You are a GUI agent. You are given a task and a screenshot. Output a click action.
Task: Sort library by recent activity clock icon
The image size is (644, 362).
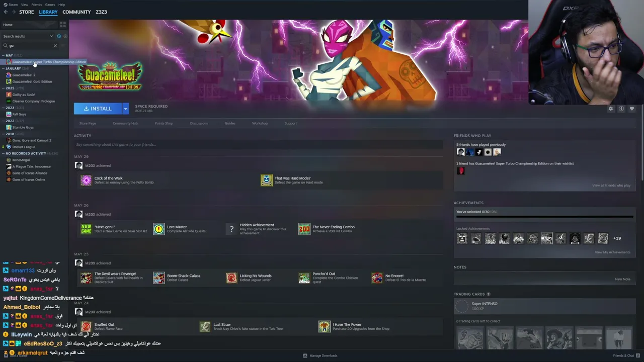tap(59, 36)
